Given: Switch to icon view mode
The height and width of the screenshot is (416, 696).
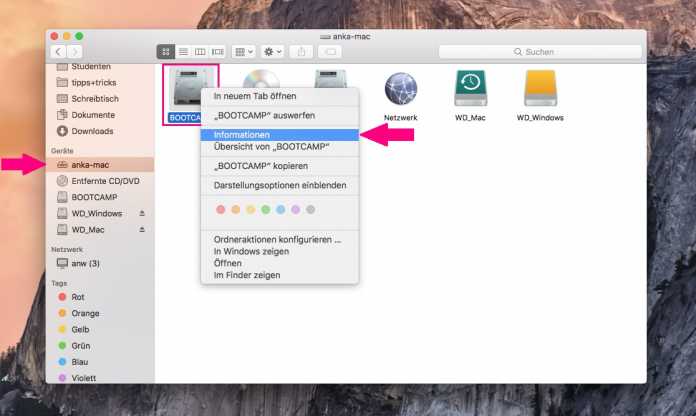Looking at the screenshot, I should point(166,51).
